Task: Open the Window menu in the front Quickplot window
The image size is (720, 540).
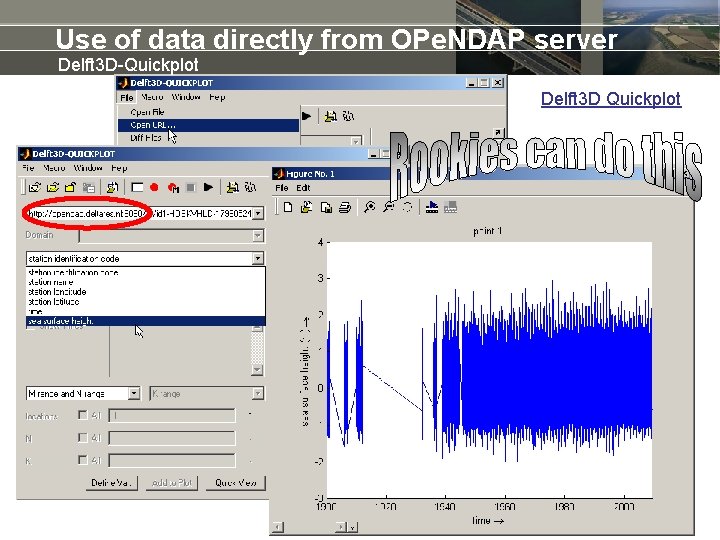Action: pyautogui.click(x=88, y=168)
